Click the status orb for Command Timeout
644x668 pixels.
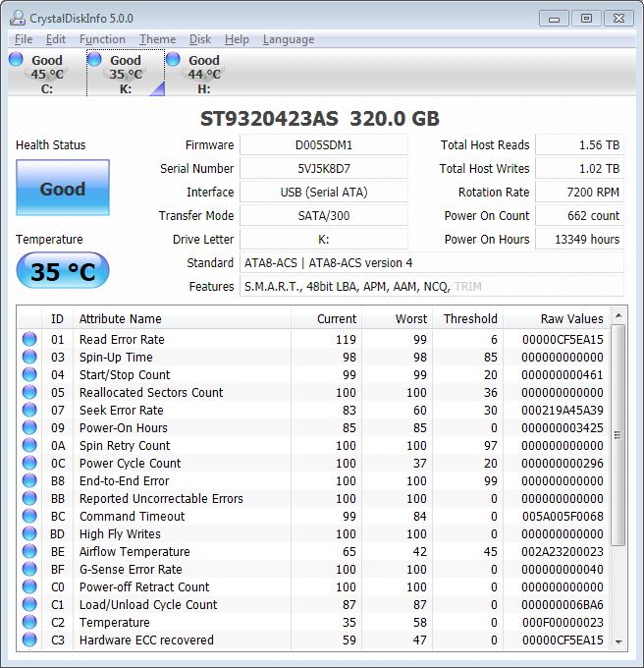(29, 516)
